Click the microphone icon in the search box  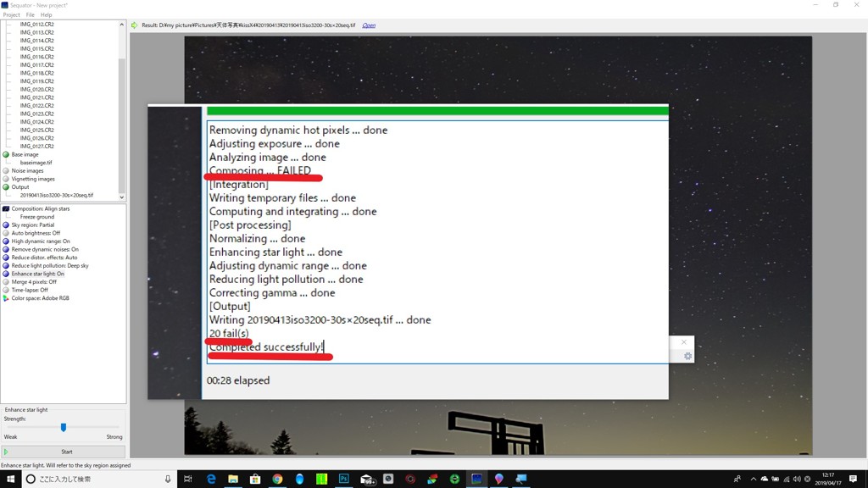click(168, 479)
